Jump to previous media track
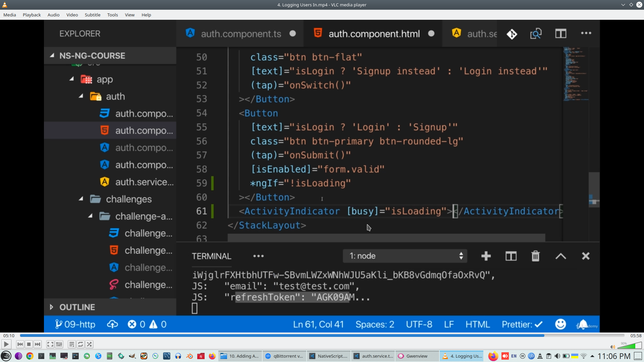Viewport: 644px width, 362px height. pyautogui.click(x=20, y=344)
